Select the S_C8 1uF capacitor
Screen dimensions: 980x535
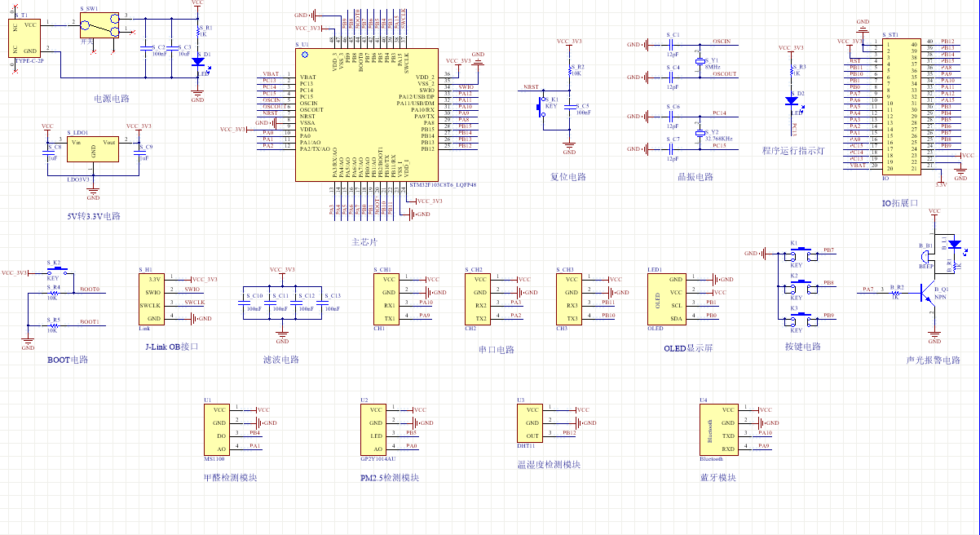(46, 152)
